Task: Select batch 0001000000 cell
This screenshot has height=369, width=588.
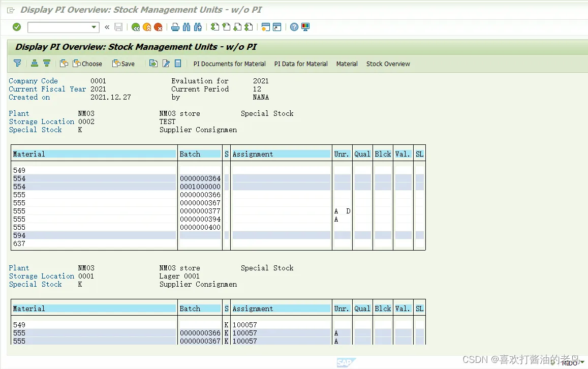Action: [200, 187]
